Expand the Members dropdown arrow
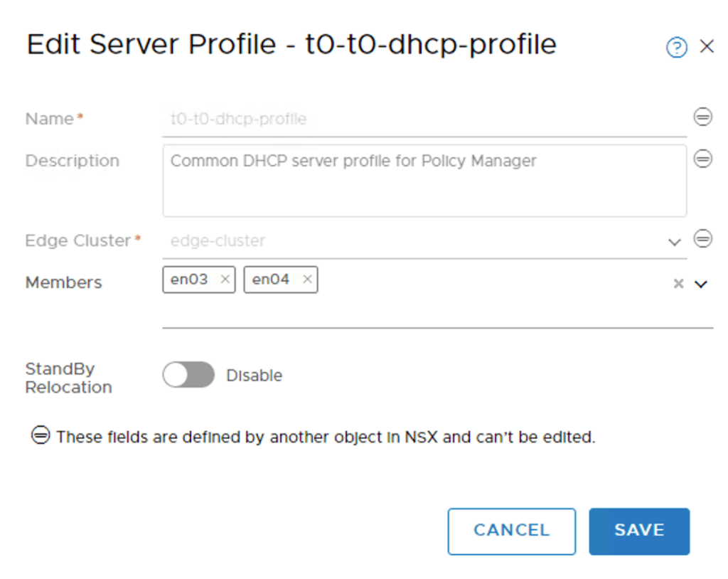 click(x=701, y=284)
